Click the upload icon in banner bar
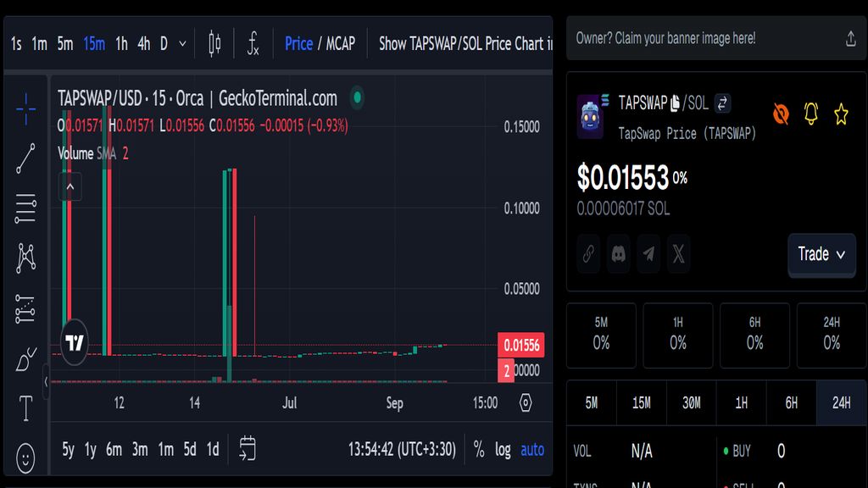 (851, 39)
